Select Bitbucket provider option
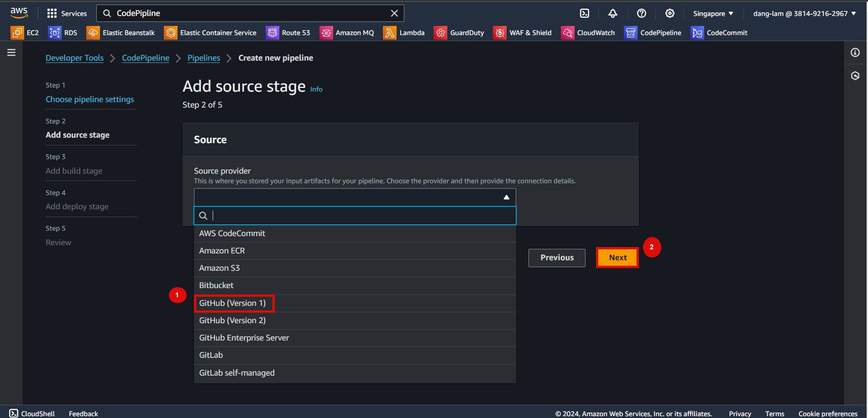The width and height of the screenshot is (868, 418). (355, 285)
